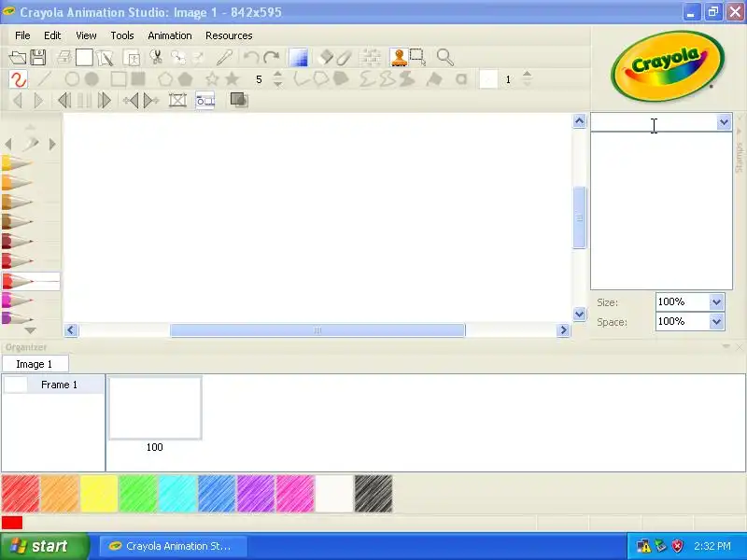
Task: Open the blue gradient fill tool
Action: 298,58
